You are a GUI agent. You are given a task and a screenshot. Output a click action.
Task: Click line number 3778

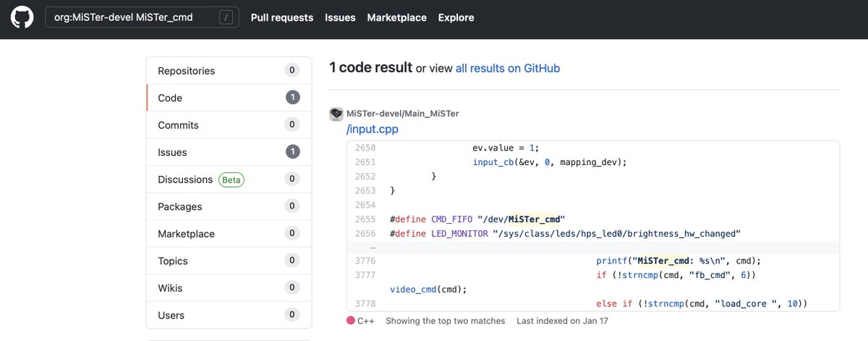365,303
